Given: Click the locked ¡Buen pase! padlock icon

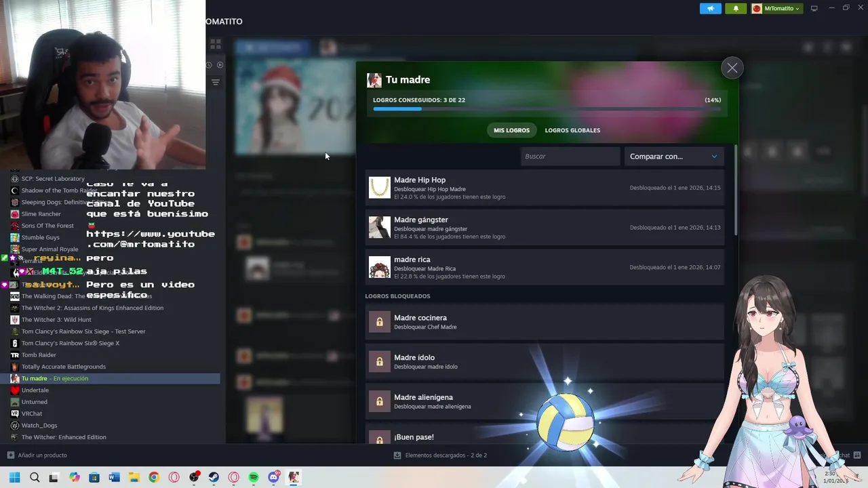Looking at the screenshot, I should [x=380, y=437].
